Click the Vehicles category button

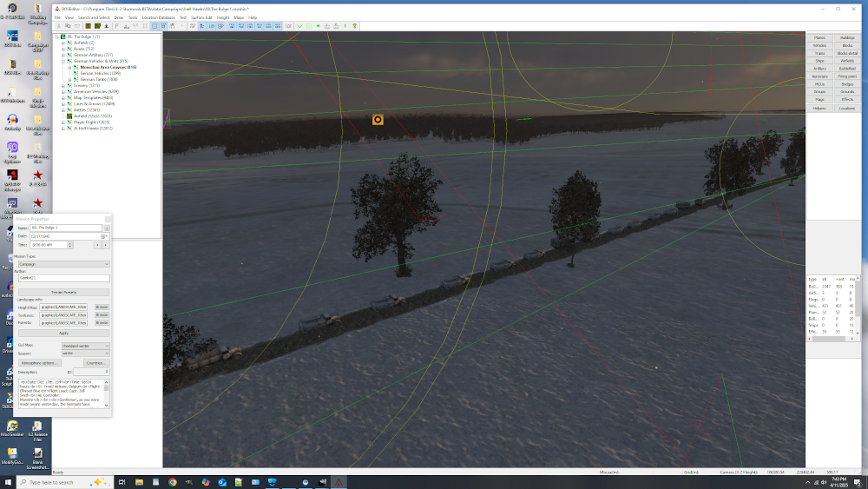click(x=820, y=45)
